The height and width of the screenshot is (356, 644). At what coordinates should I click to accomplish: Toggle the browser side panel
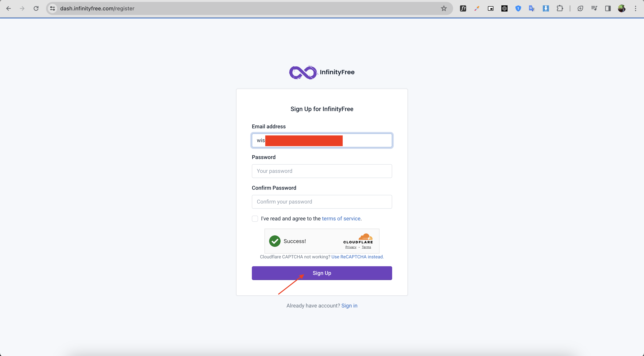pos(608,8)
